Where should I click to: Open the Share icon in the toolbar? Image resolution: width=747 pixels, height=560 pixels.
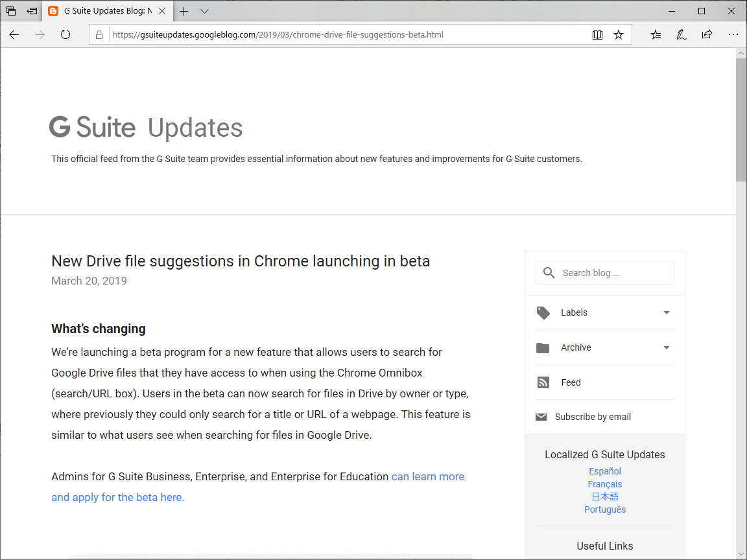click(x=707, y=35)
